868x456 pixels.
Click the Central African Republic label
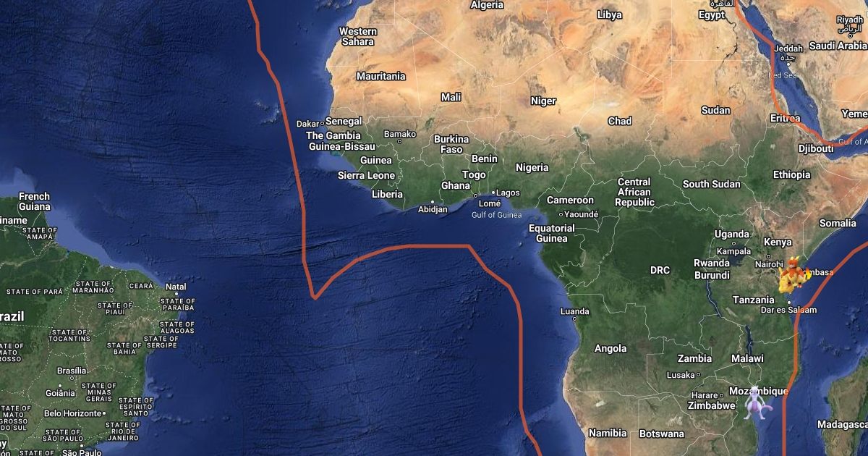[634, 193]
